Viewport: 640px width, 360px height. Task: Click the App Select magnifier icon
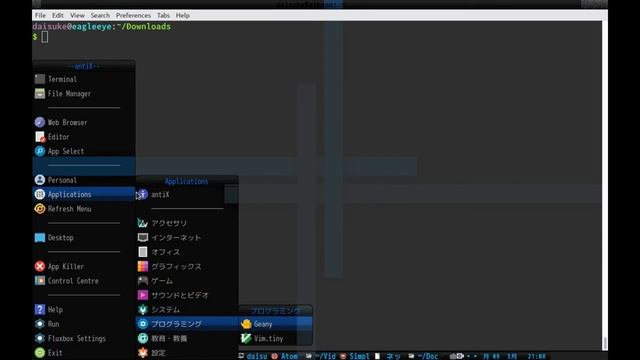click(x=40, y=151)
